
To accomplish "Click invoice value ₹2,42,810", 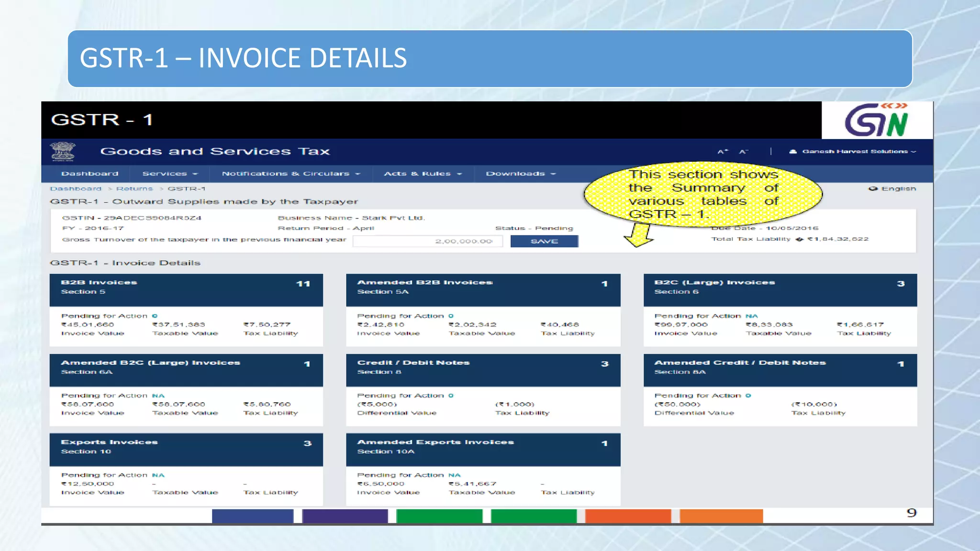I will point(380,325).
